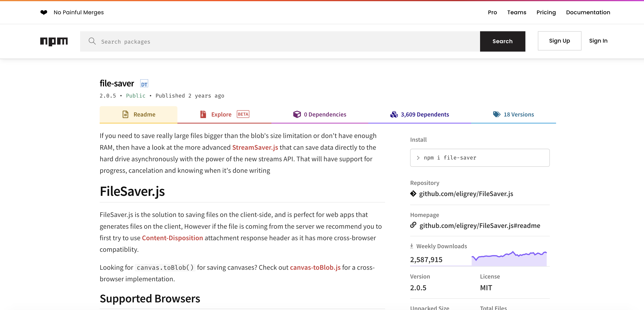Click the package box icon beside 0 Dependencies
Screen dimensions: 644x310
297,114
